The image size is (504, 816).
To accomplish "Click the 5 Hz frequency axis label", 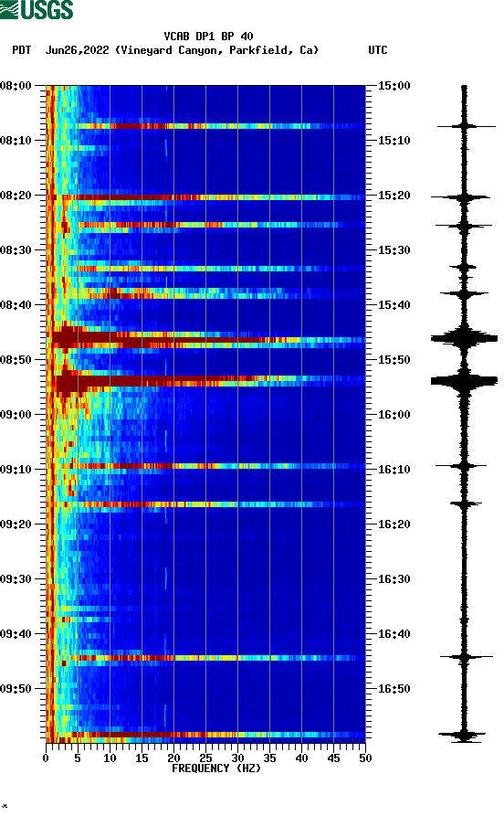I will [x=78, y=758].
